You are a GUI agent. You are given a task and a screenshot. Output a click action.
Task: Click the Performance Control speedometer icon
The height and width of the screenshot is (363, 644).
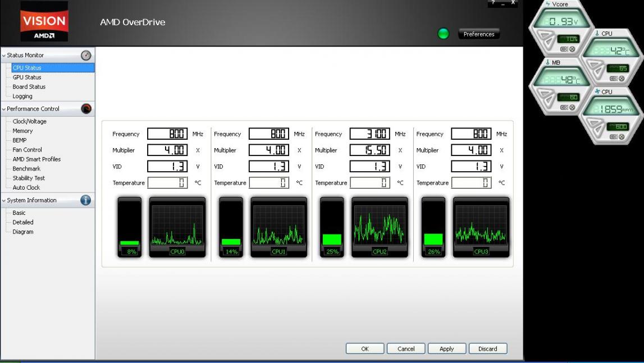point(86,109)
